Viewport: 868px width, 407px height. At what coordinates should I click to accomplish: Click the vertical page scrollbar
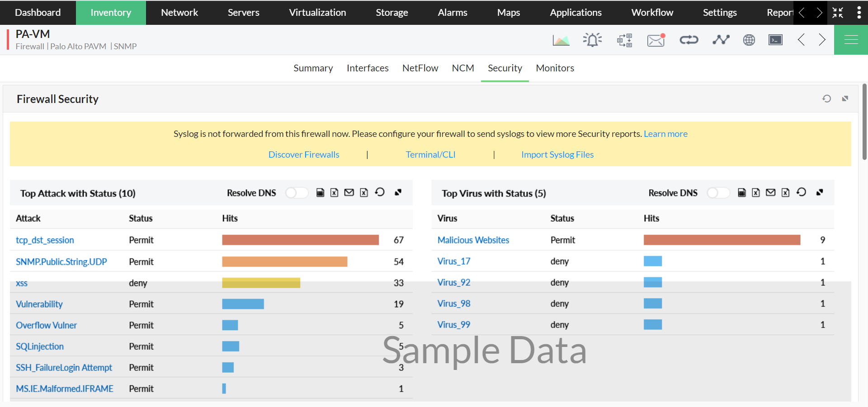click(x=864, y=122)
